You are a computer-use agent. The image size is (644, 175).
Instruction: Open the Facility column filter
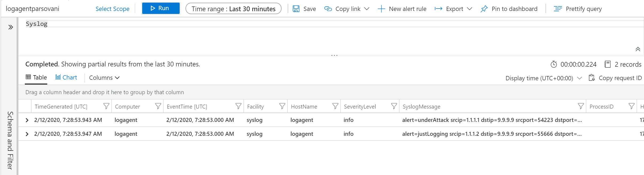(x=282, y=106)
